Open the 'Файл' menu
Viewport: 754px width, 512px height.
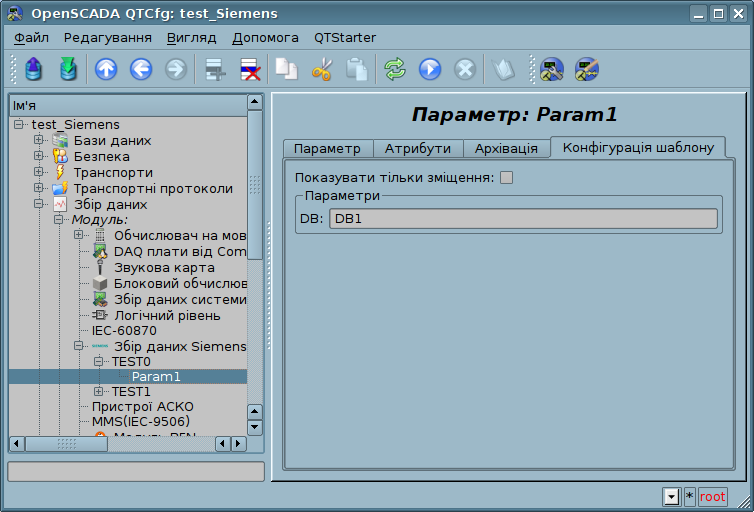32,38
